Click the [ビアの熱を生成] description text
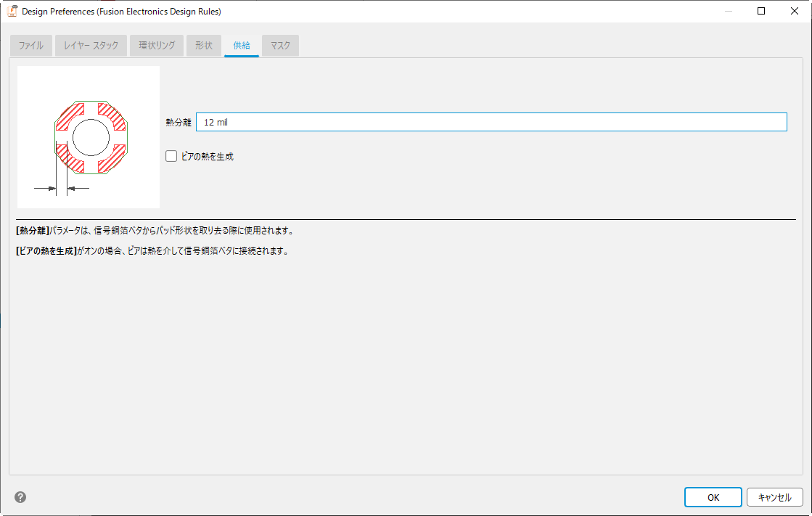 (x=153, y=251)
